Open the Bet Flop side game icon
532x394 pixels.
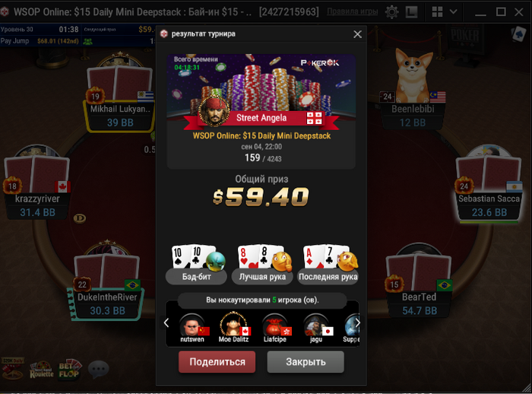click(x=70, y=369)
